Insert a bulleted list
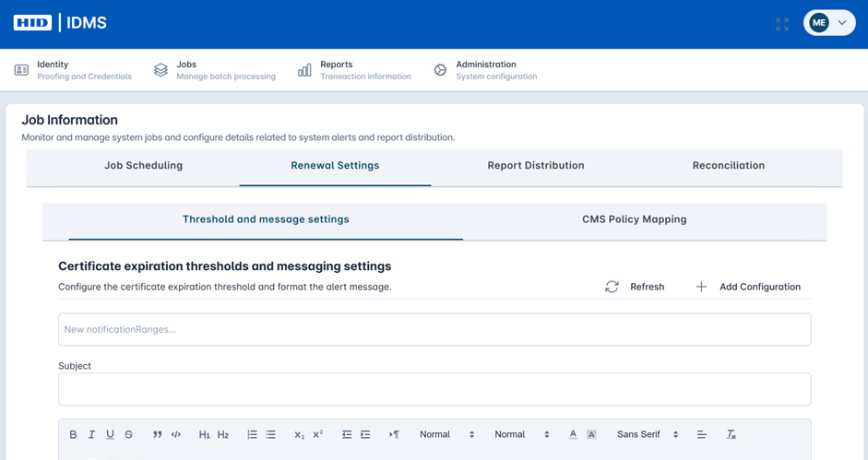This screenshot has width=868, height=460. coord(270,434)
